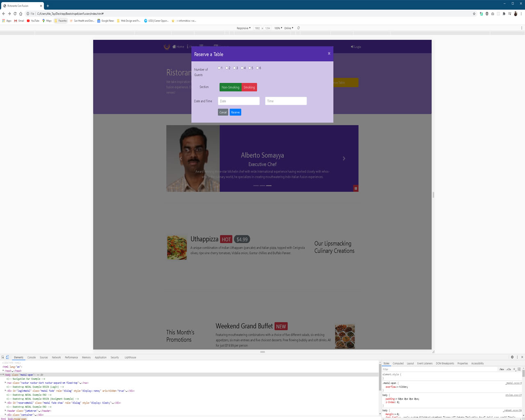
Task: Open the 100% zoom level dropdown
Action: pos(278,28)
